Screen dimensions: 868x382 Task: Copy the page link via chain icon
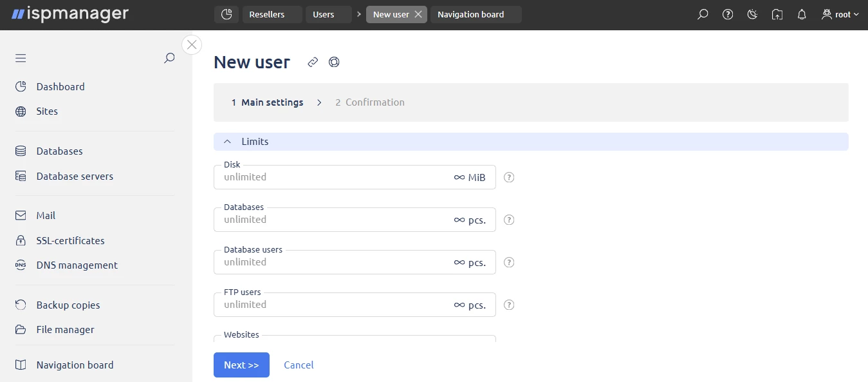click(x=313, y=62)
